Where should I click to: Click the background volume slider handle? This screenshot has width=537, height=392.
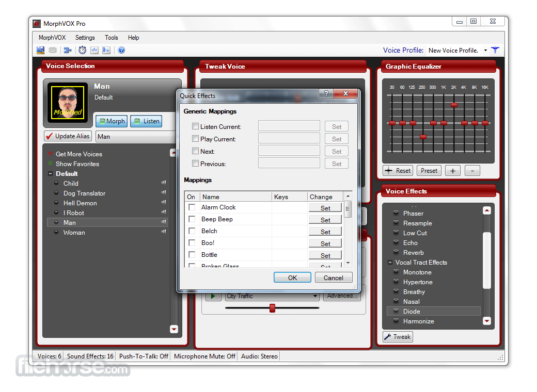(x=272, y=308)
